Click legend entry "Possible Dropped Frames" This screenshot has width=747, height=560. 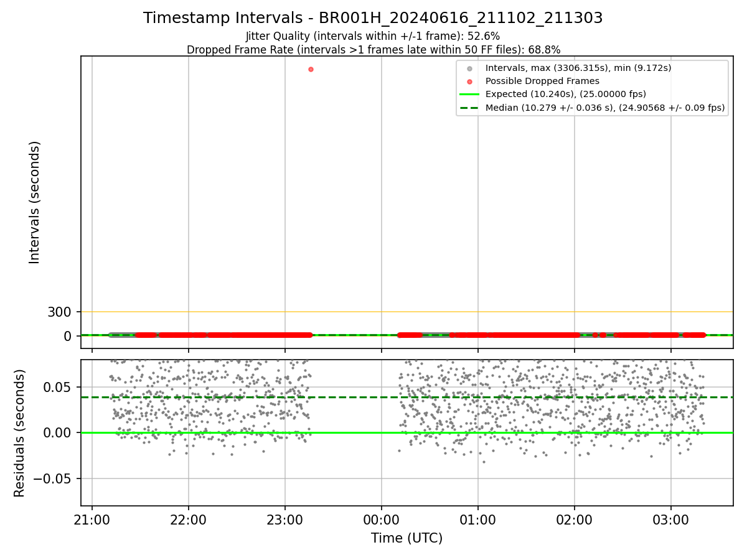click(x=542, y=81)
